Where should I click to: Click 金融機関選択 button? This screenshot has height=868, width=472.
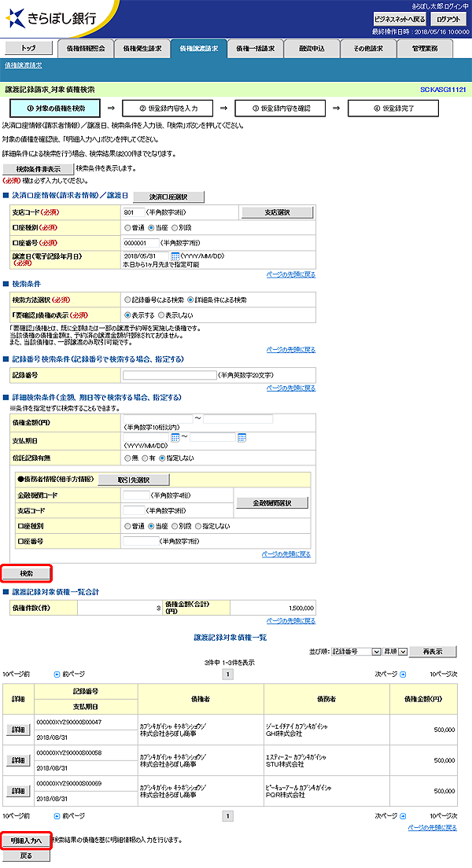(x=272, y=503)
